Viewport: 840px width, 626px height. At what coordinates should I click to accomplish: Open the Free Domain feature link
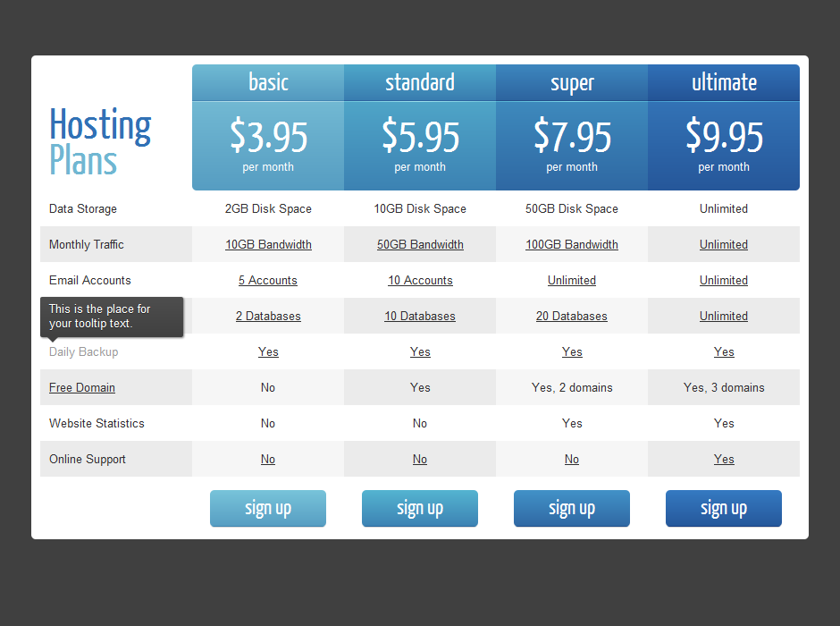[x=82, y=387]
